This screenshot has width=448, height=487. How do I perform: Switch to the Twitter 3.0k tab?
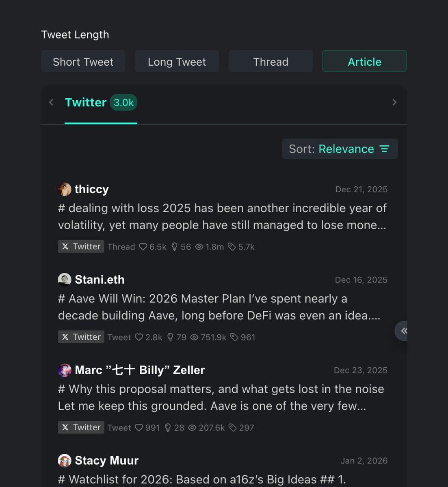pos(101,103)
